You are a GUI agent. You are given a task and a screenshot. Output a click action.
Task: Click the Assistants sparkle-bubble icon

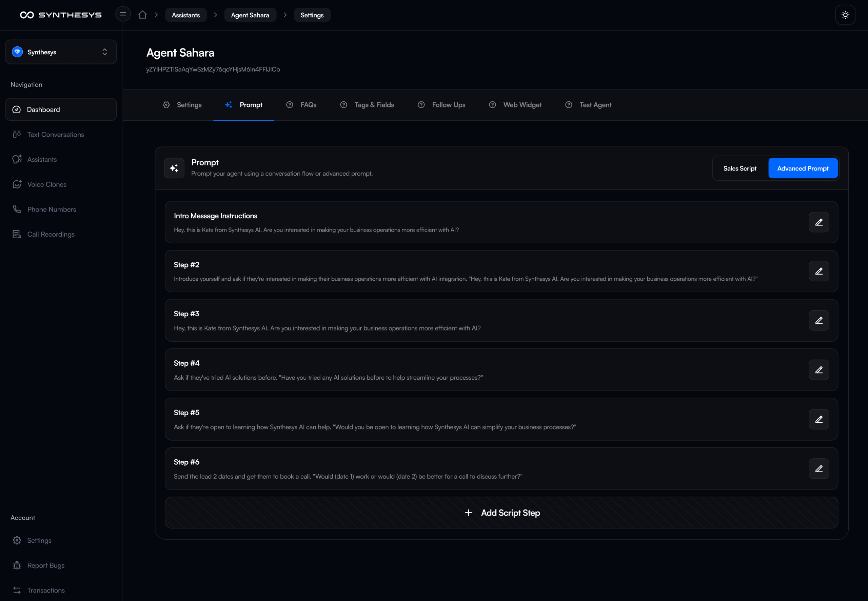point(17,159)
